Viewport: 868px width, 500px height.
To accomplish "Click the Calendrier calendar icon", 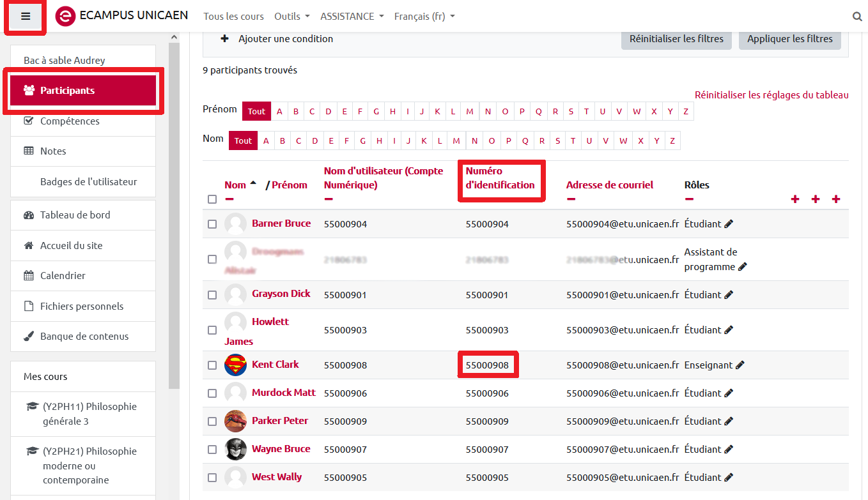I will [x=29, y=276].
